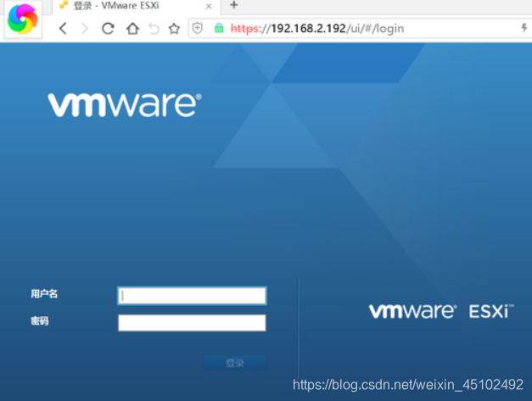532x401 pixels.
Task: Go back with the browser back arrow
Action: click(63, 29)
